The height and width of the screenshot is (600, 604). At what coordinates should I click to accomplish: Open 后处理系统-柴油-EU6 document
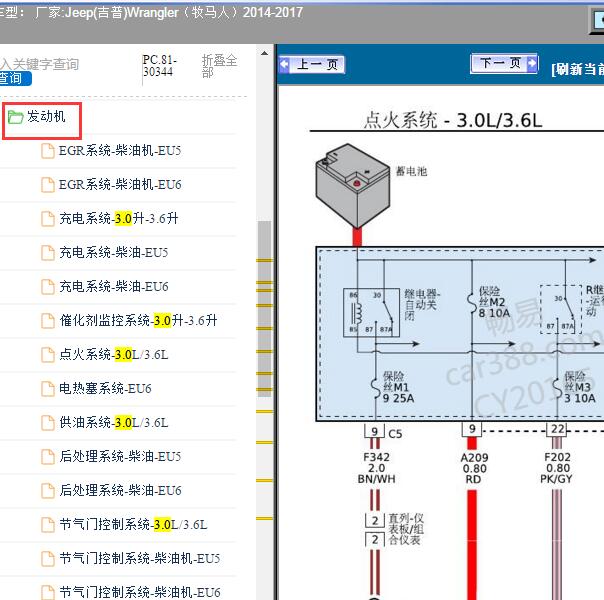[120, 490]
